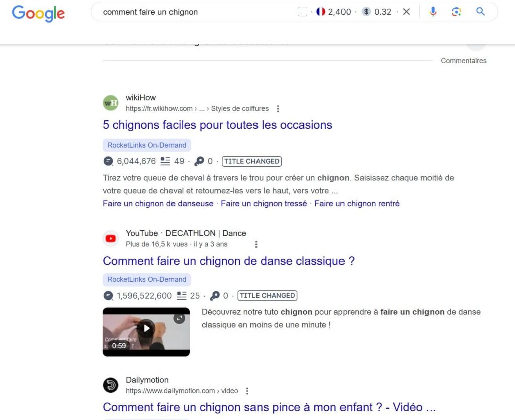Click the dollar CPC icon
Screen dimensions: 515x420
[x=366, y=12]
